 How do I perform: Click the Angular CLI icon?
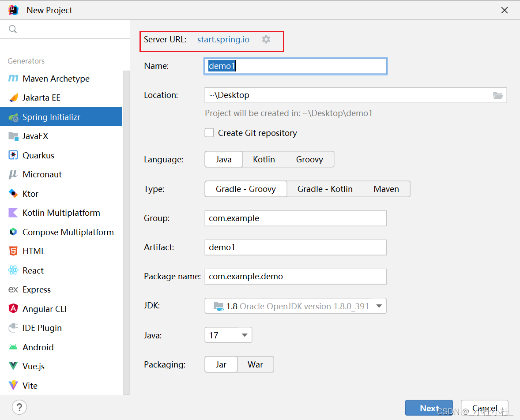(13, 309)
